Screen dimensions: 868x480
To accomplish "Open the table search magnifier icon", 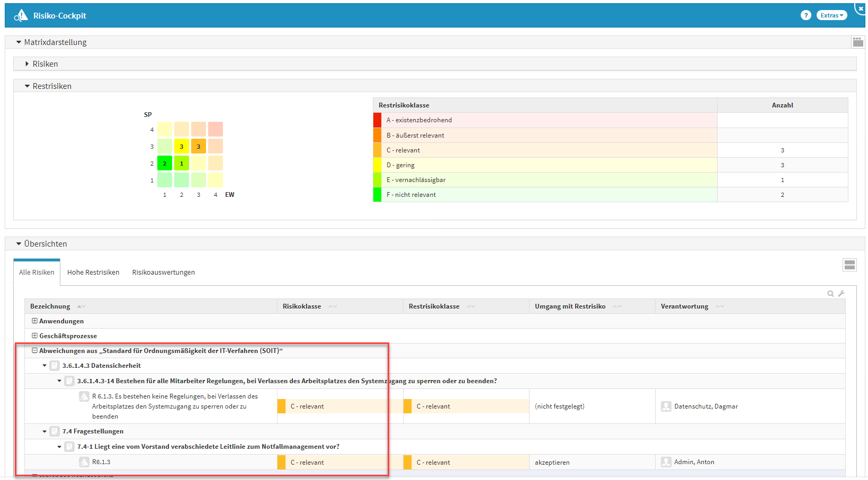I will coord(830,294).
